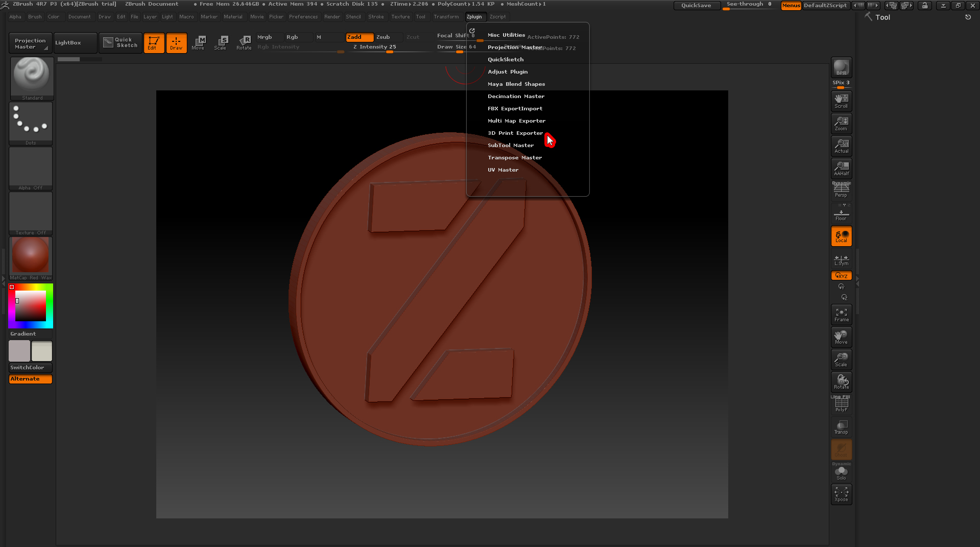Open the Preferences menu
Screen dimensions: 980x547
click(303, 17)
